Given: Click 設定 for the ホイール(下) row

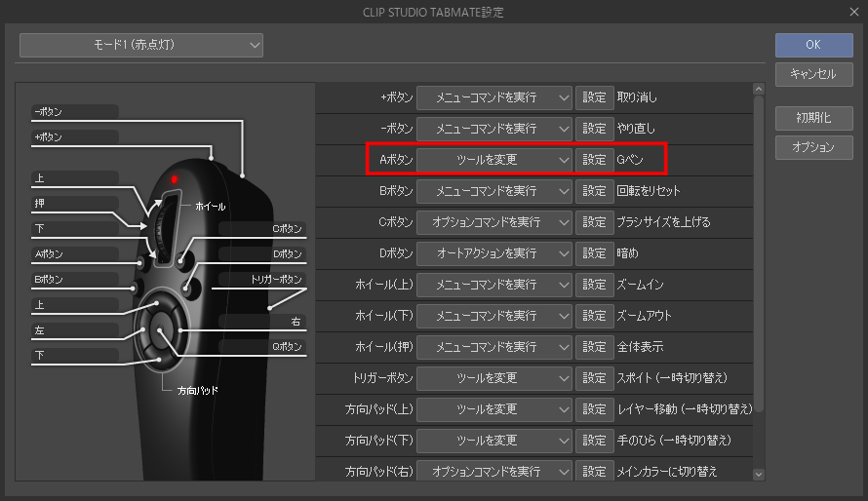Looking at the screenshot, I should (x=595, y=316).
